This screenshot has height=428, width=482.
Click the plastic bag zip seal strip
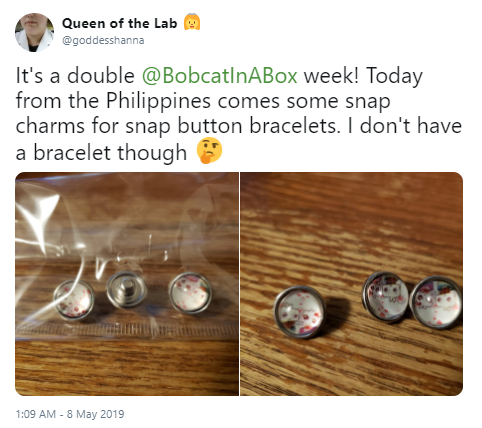pyautogui.click(x=127, y=330)
